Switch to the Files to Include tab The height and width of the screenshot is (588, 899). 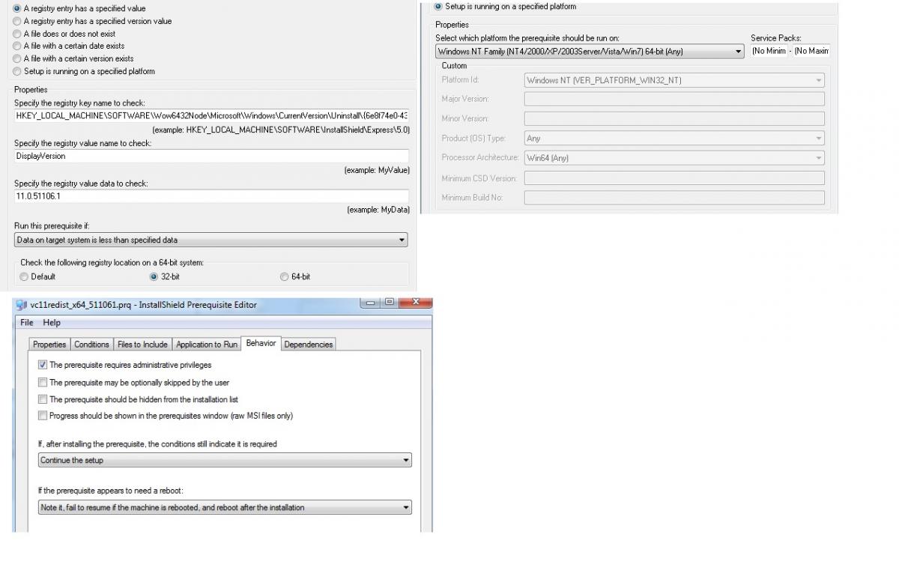(x=142, y=345)
